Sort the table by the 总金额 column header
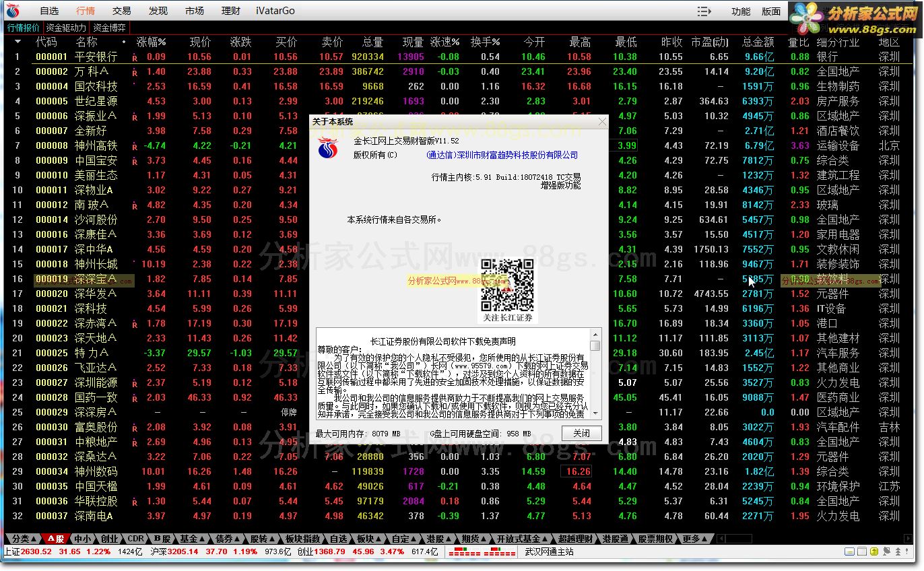The height and width of the screenshot is (571, 924). pos(758,42)
